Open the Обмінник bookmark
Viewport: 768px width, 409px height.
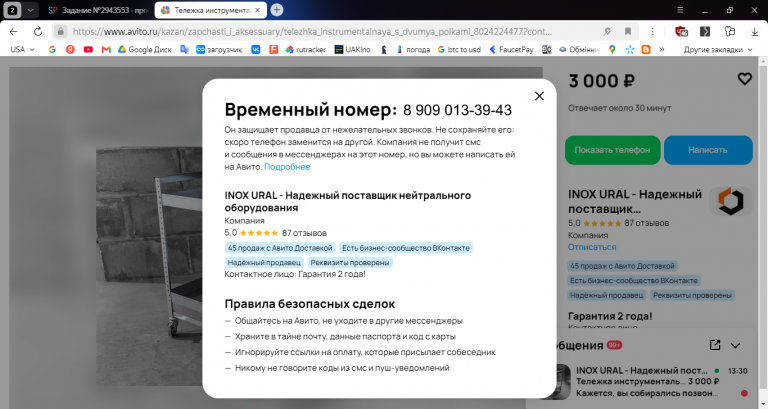pos(579,49)
